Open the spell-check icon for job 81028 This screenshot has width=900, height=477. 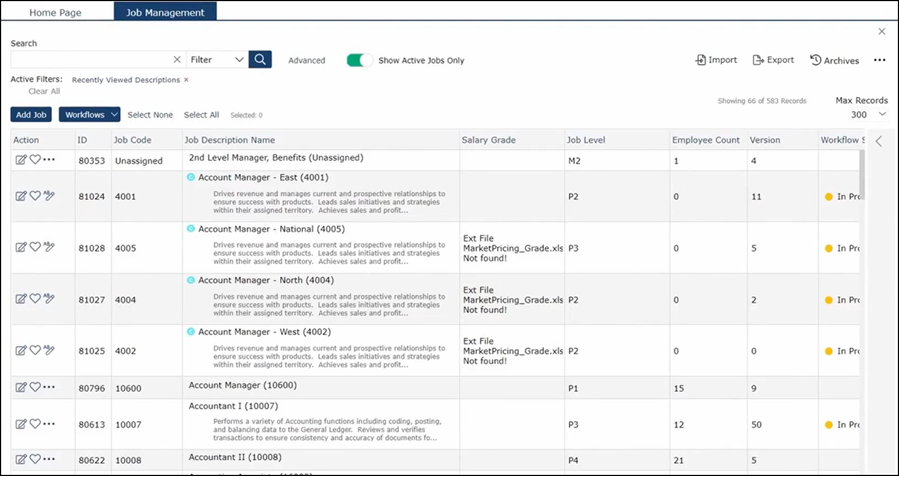[x=49, y=248]
